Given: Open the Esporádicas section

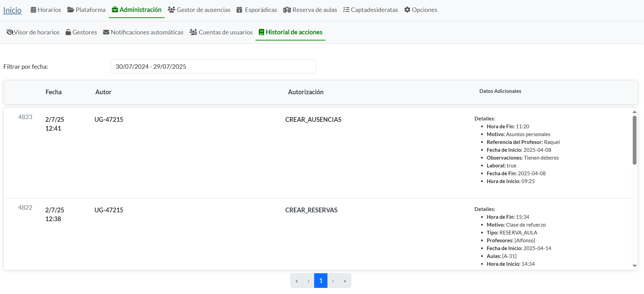Looking at the screenshot, I should 257,10.
